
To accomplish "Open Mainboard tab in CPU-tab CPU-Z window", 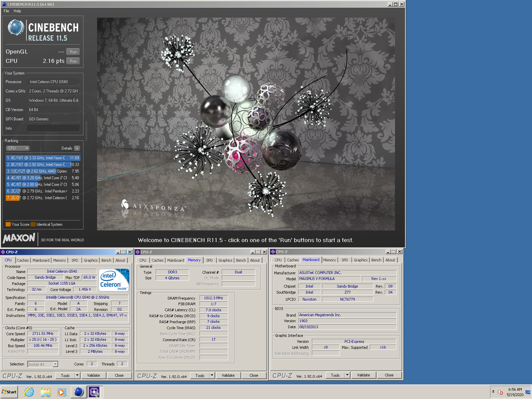I will tap(41, 260).
